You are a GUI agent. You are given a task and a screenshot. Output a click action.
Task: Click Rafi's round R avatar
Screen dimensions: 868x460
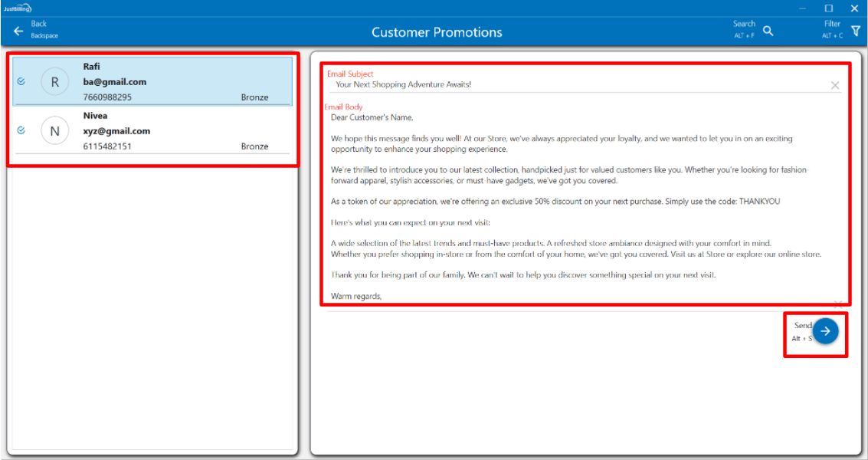point(54,82)
